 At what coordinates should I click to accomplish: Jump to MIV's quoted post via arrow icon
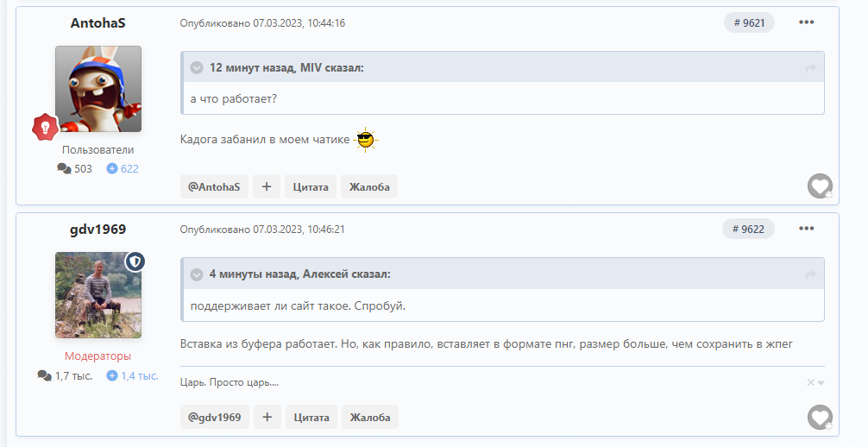click(810, 68)
